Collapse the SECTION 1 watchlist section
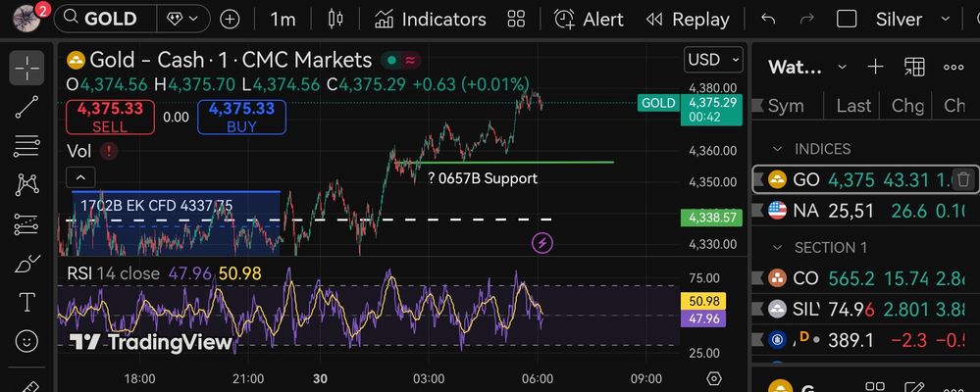Image resolution: width=980 pixels, height=392 pixels. tap(778, 247)
